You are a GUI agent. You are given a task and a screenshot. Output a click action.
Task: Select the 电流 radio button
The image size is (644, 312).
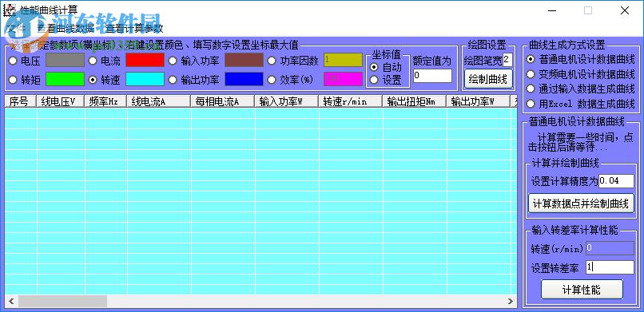(93, 61)
